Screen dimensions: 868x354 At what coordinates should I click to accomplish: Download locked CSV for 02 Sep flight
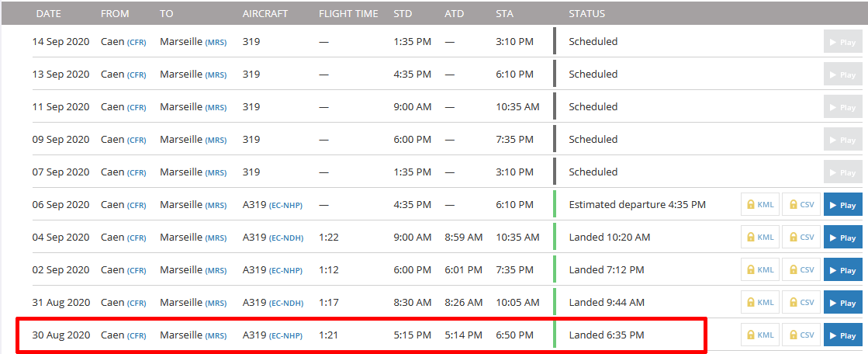[x=801, y=270]
